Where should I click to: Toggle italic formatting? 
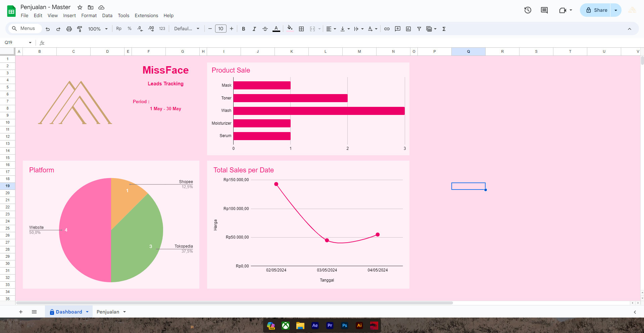(x=254, y=29)
